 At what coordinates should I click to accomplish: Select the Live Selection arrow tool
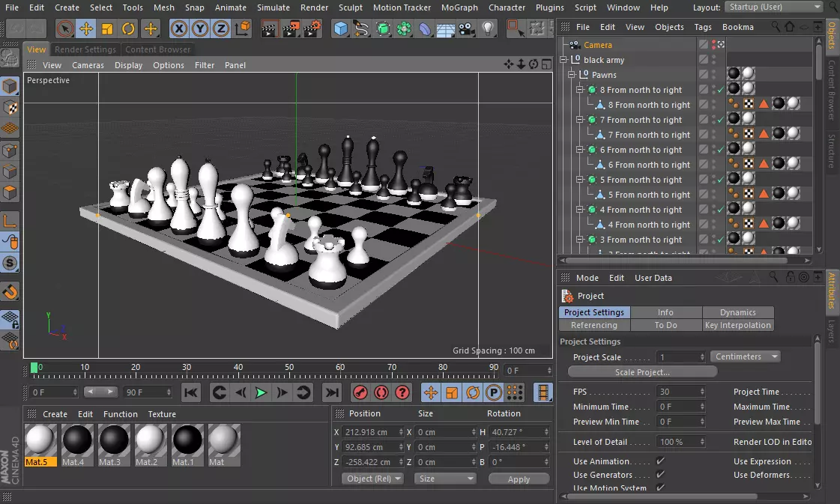pos(65,28)
